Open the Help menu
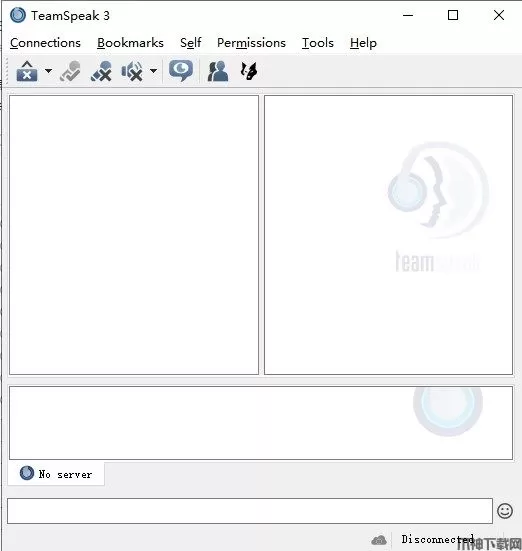 pyautogui.click(x=363, y=43)
